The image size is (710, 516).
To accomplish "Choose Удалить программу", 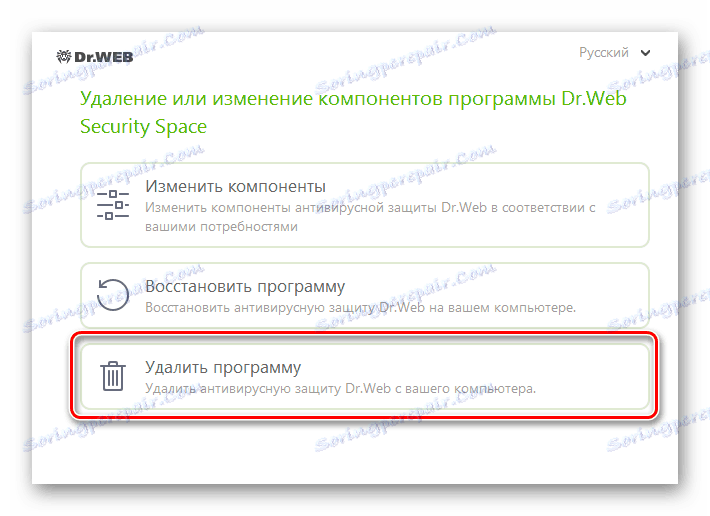I will (365, 377).
